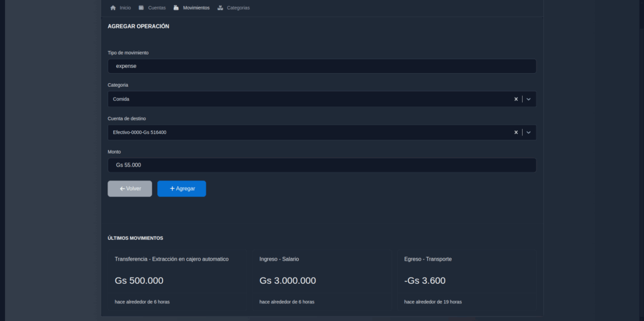Click the Volver button
The height and width of the screenshot is (321, 644).
pyautogui.click(x=130, y=189)
